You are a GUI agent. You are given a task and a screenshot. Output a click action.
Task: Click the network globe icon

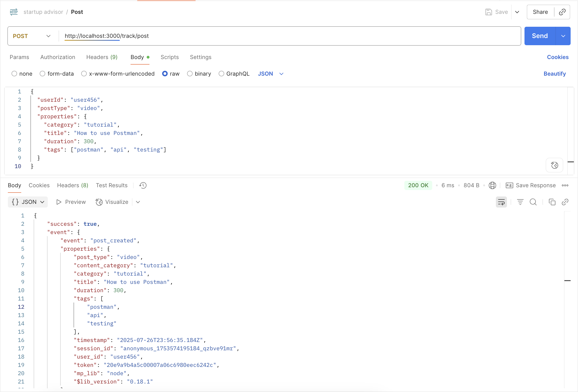492,185
